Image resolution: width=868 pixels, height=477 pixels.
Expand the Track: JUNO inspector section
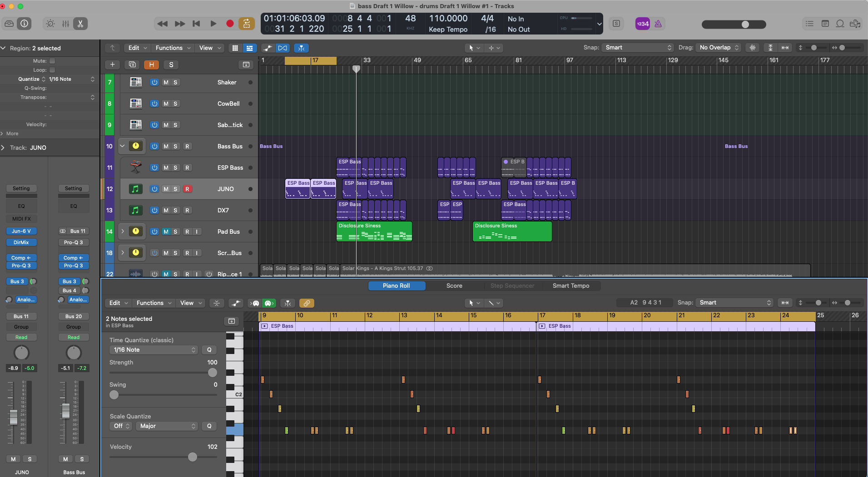(3, 148)
